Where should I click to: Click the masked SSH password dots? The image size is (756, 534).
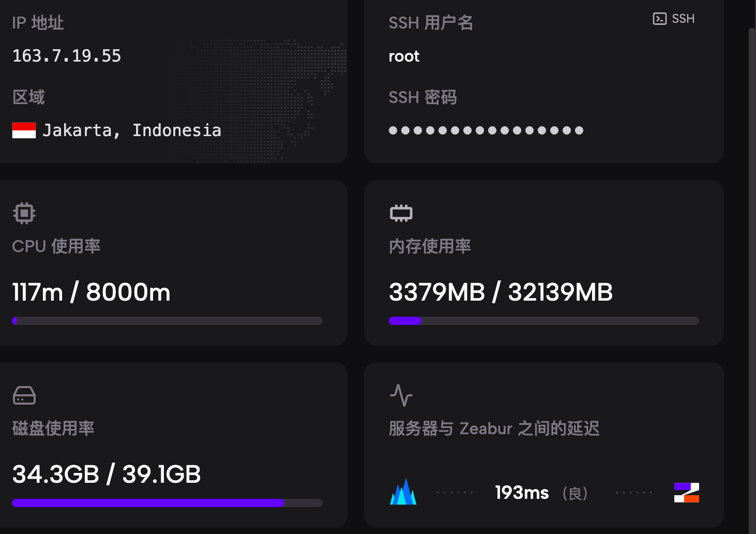pyautogui.click(x=486, y=130)
